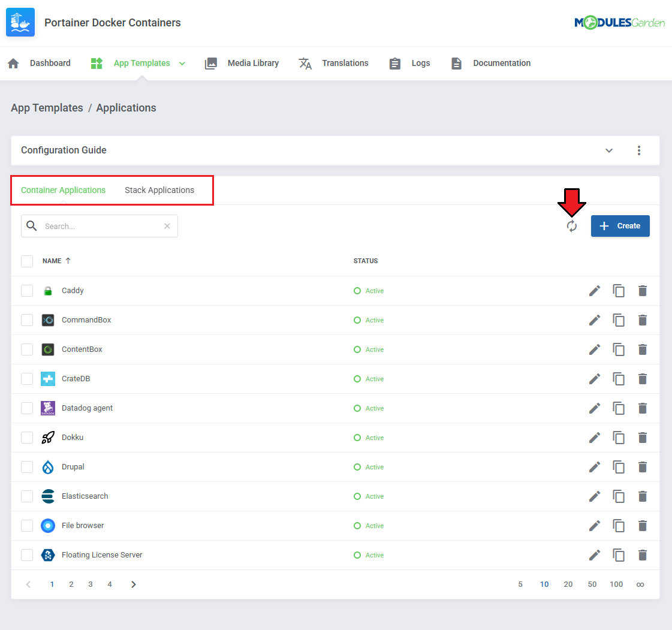Click the refresh icon beside Create
Viewport: 672px width, 630px height.
click(572, 226)
